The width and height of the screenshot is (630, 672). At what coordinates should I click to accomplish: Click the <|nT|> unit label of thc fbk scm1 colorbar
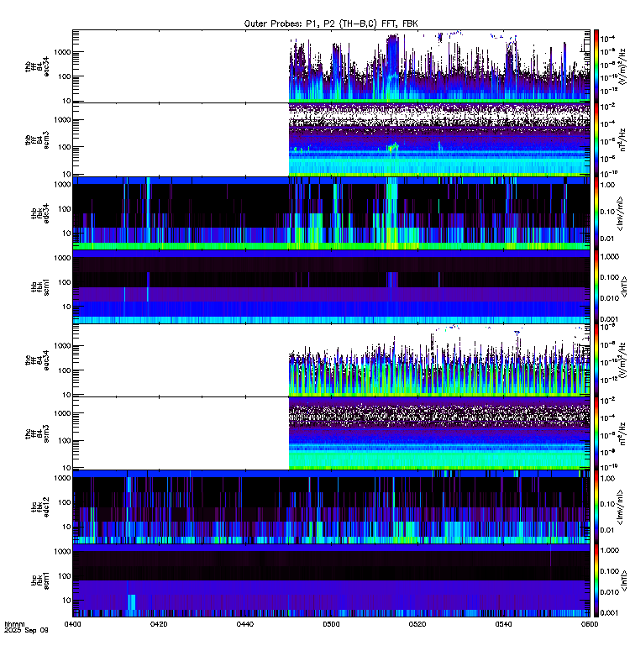pos(624,580)
